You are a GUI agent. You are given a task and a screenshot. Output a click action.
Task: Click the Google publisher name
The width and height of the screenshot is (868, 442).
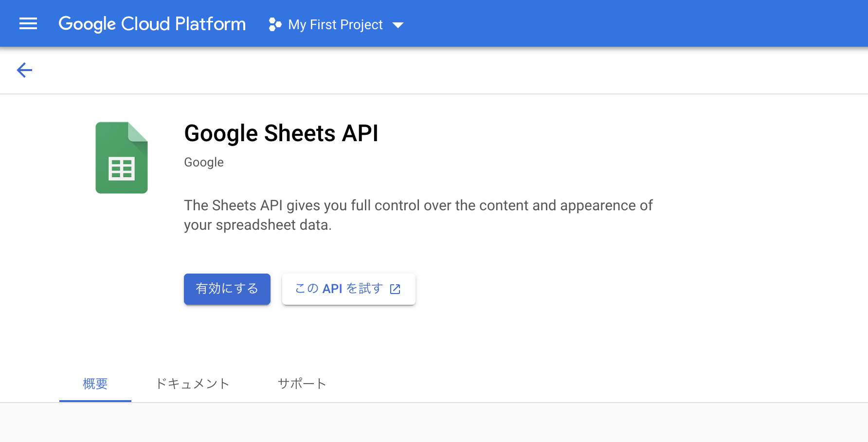coord(204,162)
